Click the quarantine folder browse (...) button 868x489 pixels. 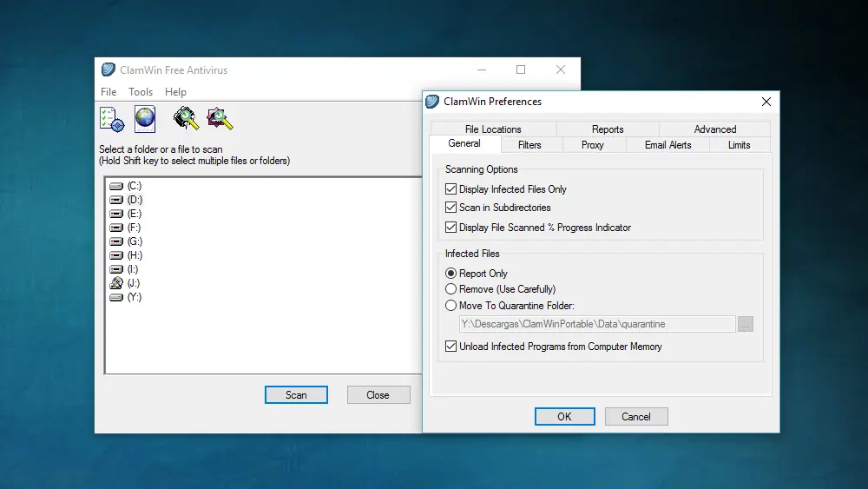(x=745, y=324)
